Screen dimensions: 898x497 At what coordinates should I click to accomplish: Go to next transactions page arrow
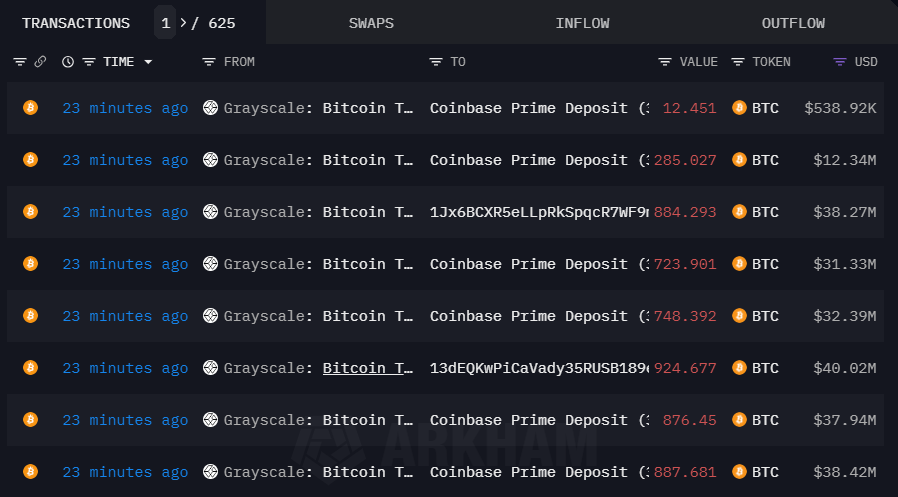184,22
